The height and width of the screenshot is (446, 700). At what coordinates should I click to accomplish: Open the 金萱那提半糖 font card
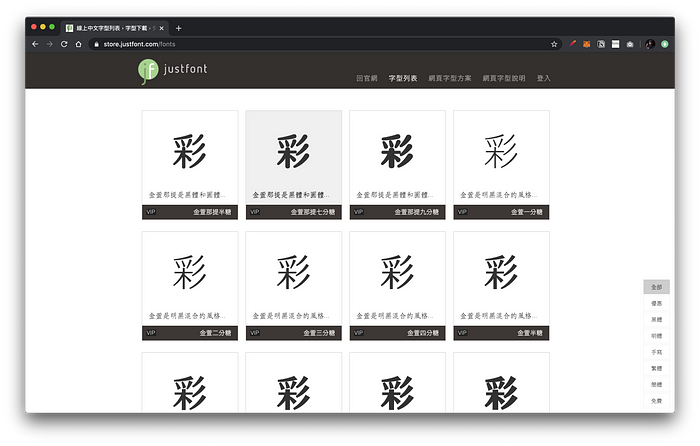coord(190,165)
